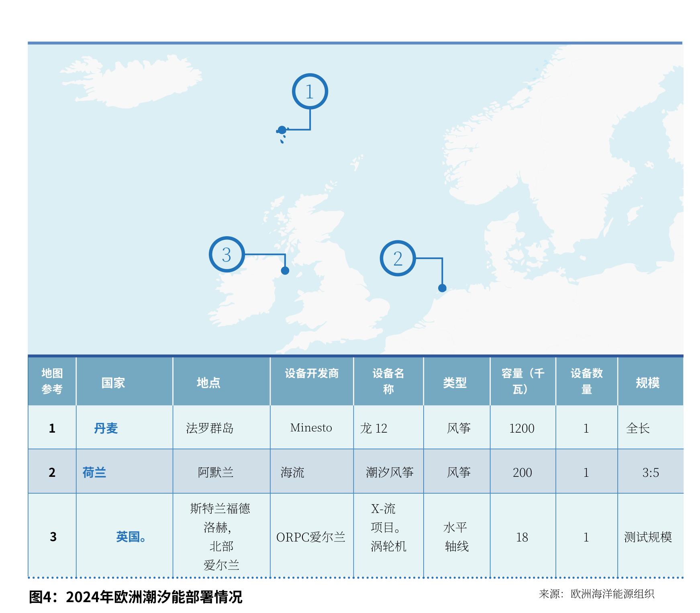Click the country link 荷兰

click(x=94, y=472)
